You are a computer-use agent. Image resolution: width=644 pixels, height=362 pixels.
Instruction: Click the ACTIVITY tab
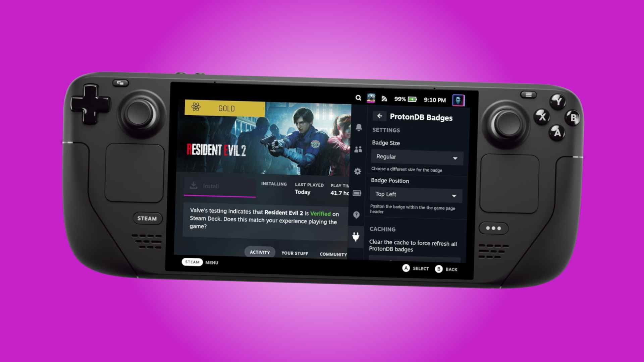tap(260, 252)
